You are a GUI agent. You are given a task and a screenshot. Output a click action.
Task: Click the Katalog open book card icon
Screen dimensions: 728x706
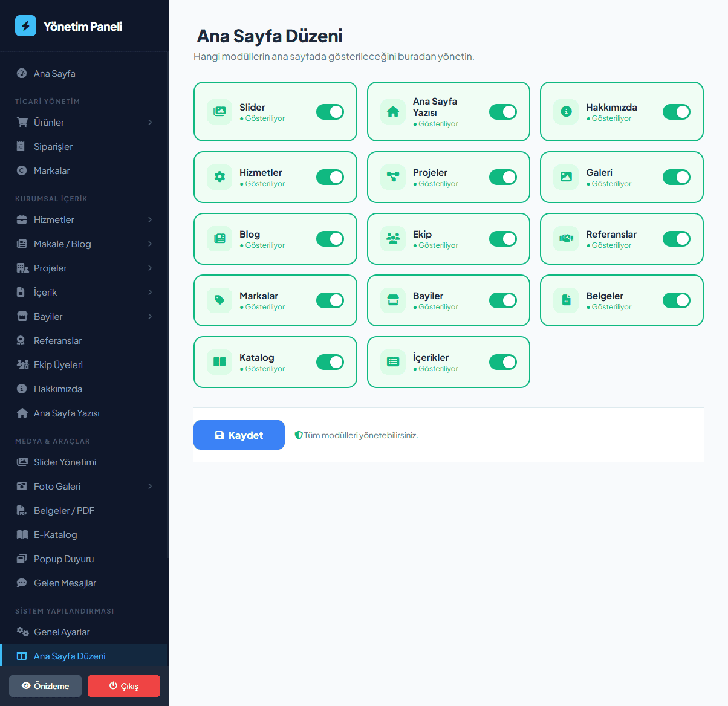(x=219, y=362)
